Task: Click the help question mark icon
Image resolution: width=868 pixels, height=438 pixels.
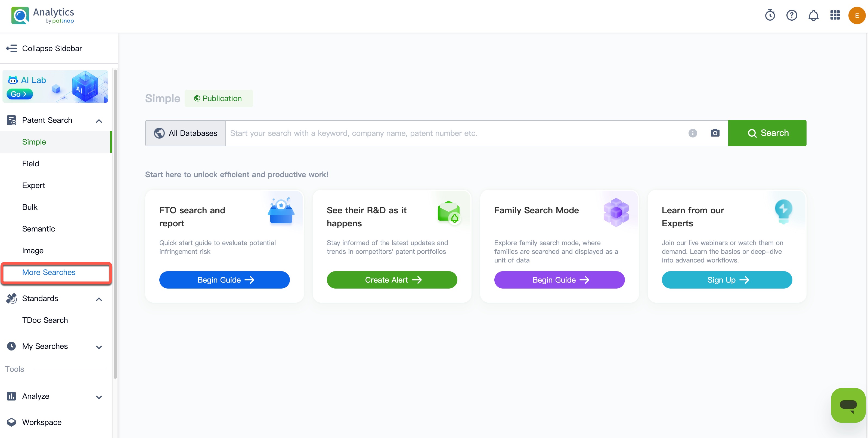Action: coord(792,15)
